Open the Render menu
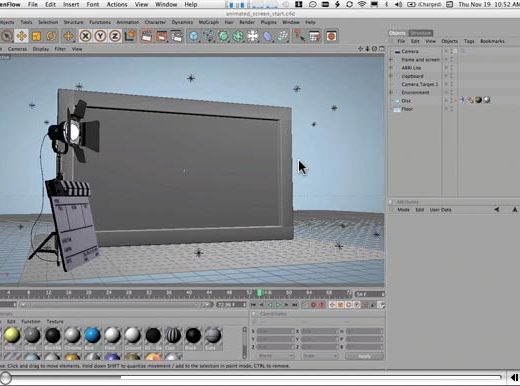520x386 pixels. click(x=247, y=22)
